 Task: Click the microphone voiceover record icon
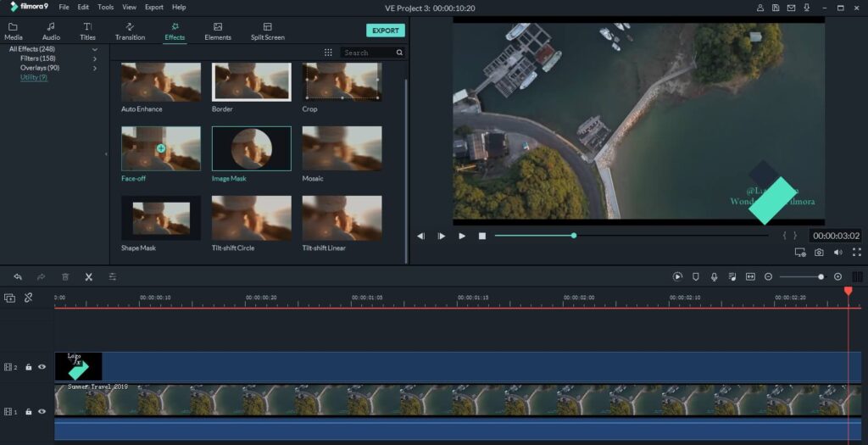click(x=714, y=277)
